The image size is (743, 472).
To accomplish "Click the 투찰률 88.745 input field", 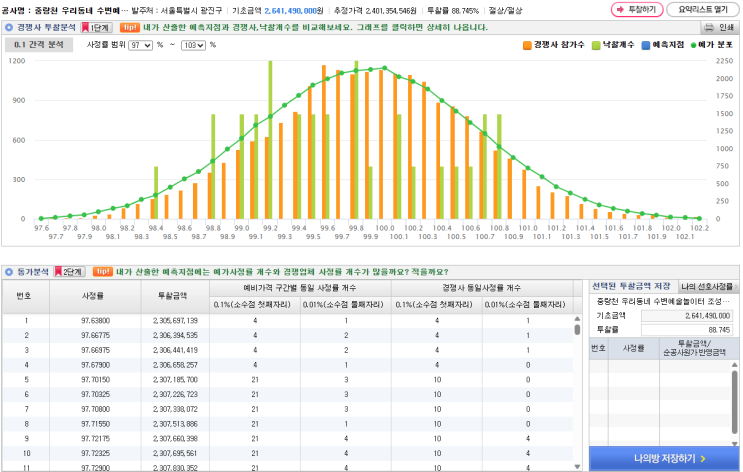I will click(x=686, y=329).
